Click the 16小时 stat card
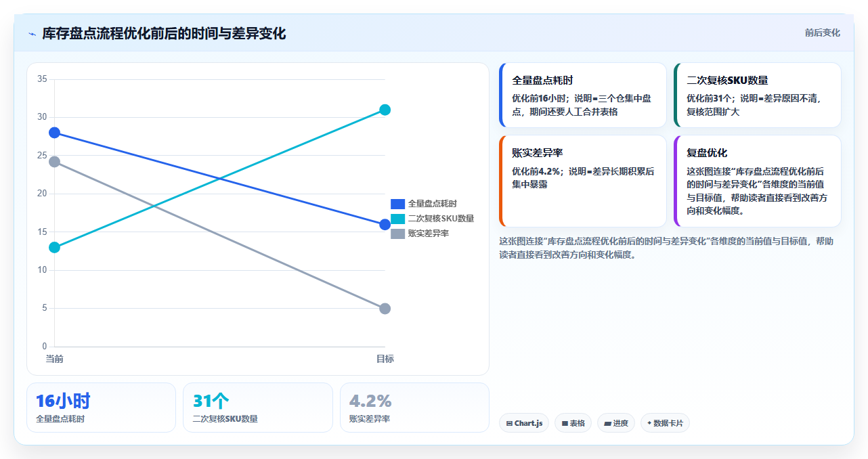Image resolution: width=868 pixels, height=459 pixels. 102,408
